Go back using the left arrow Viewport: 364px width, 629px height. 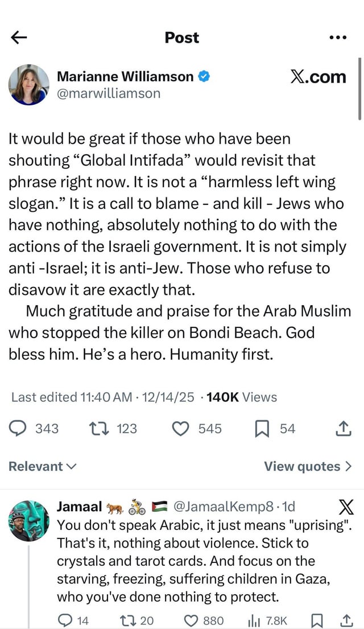18,38
